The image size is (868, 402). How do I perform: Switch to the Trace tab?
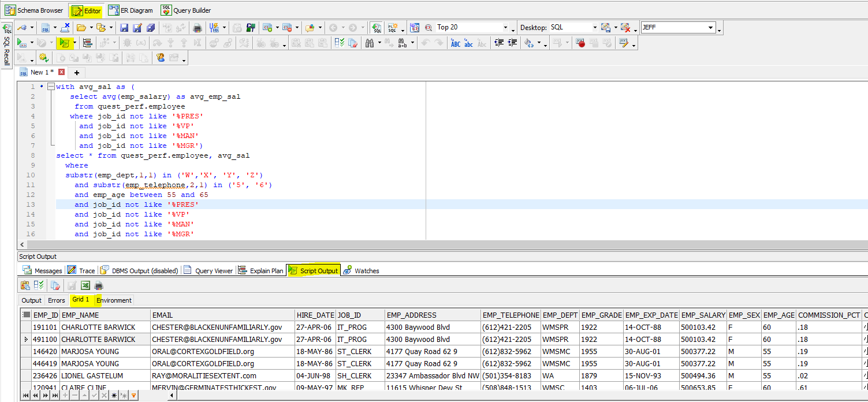81,270
